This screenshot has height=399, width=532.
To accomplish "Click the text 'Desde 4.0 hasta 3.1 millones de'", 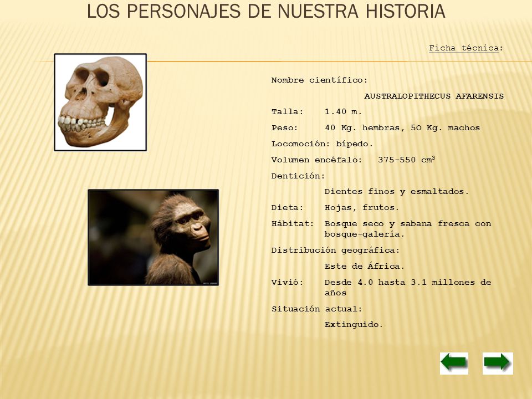I will click(x=408, y=282).
